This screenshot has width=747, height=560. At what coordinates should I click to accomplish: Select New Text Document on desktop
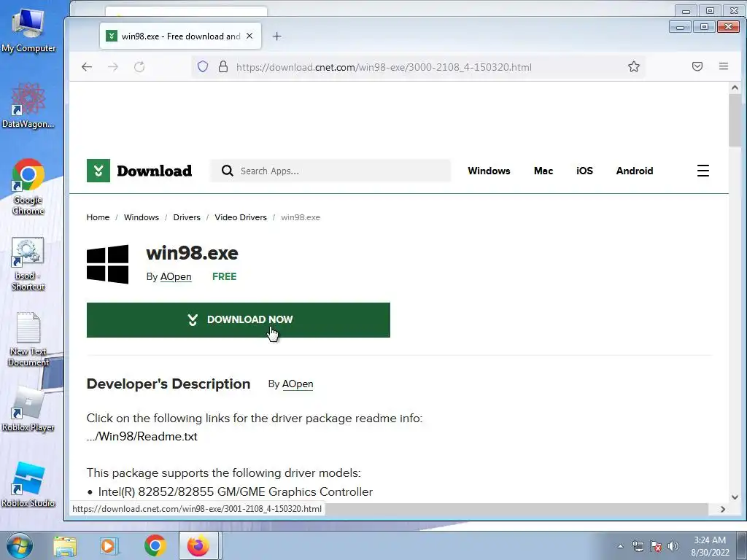pyautogui.click(x=28, y=339)
